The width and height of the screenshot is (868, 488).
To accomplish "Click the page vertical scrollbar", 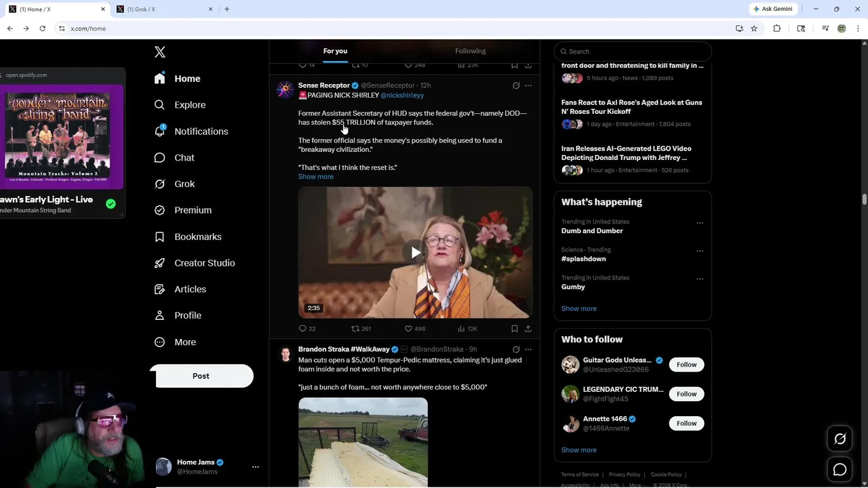I will [x=864, y=199].
